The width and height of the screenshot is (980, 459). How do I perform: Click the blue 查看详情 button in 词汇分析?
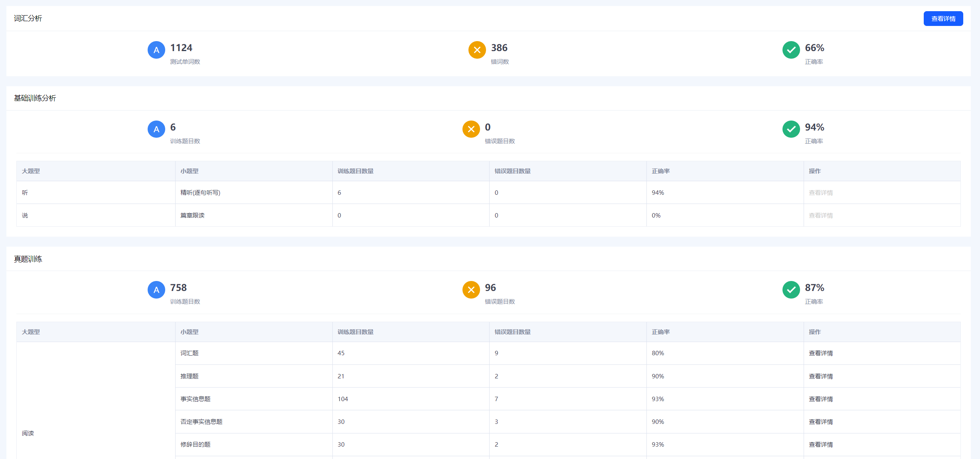coord(943,19)
